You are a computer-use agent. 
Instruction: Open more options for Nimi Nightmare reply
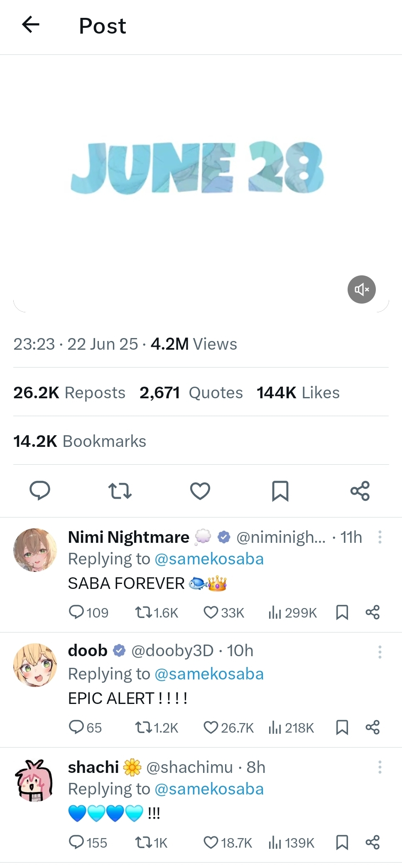380,537
